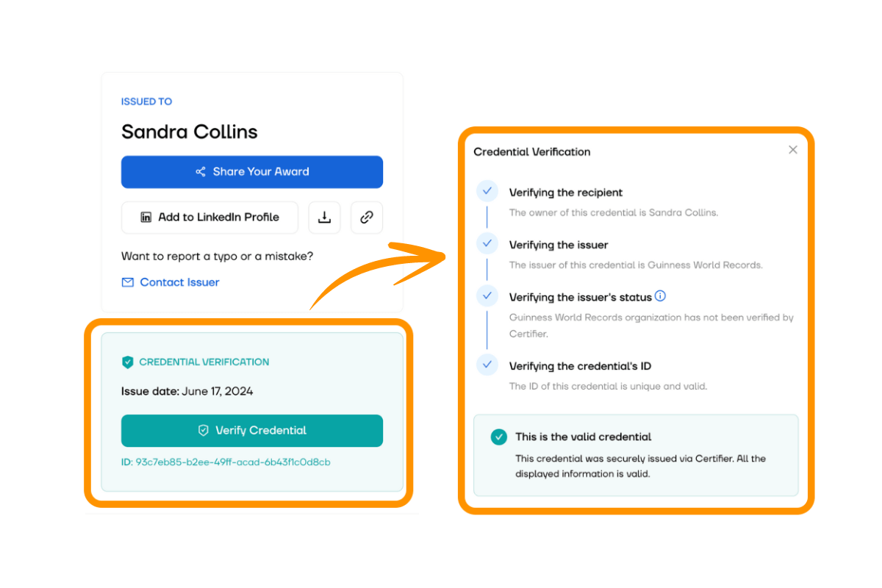The width and height of the screenshot is (882, 588).
Task: Download the credential with the download icon
Action: (324, 218)
